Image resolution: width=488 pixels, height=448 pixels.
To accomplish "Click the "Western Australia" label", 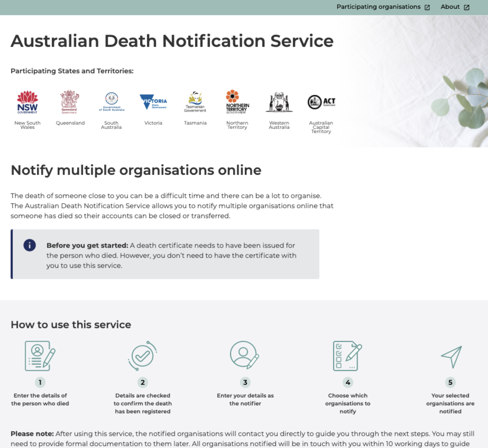I will coord(279,125).
